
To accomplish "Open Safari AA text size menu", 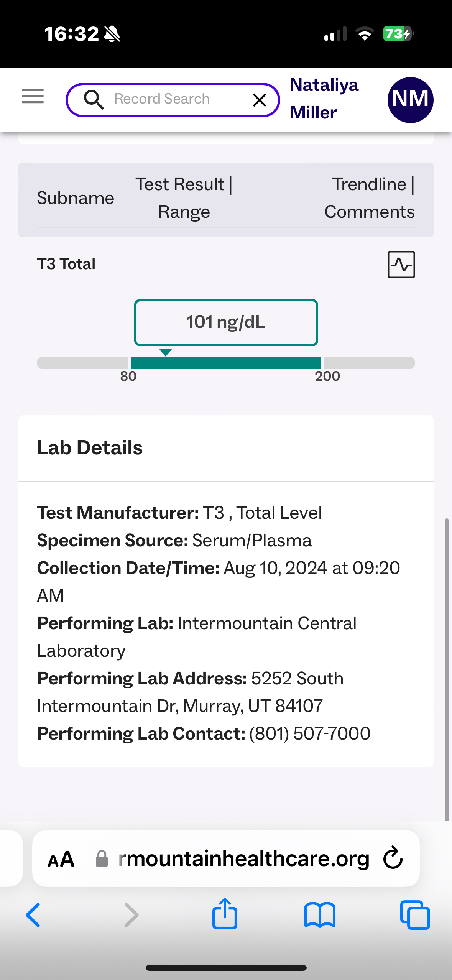I will coord(61,859).
